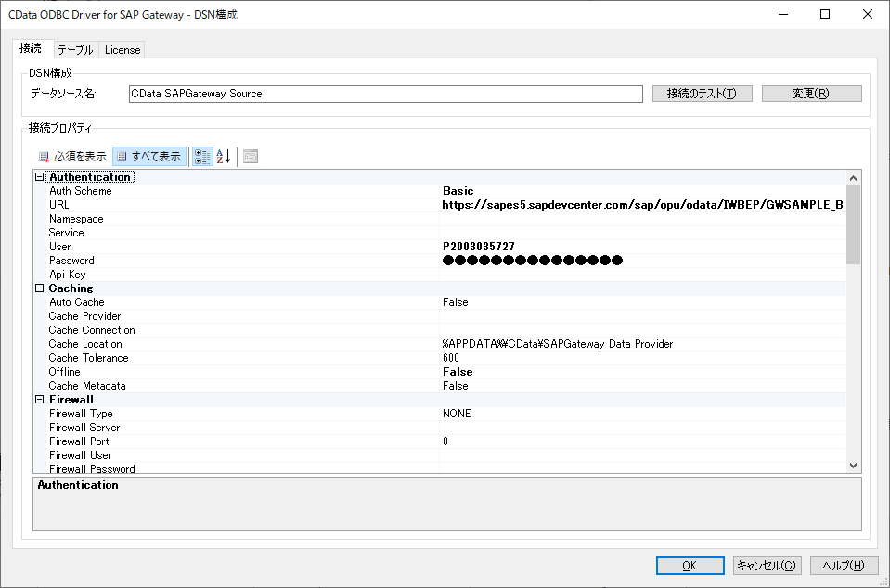
Task: Click the 接続のテスト button
Action: coord(703,94)
